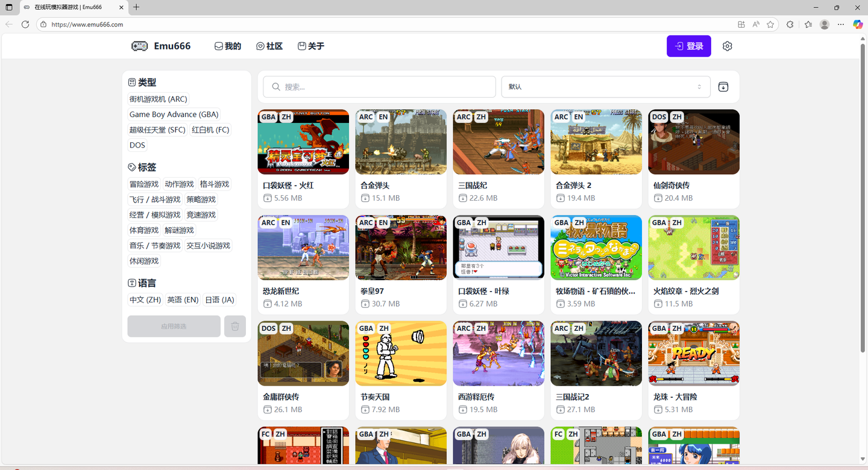
Task: Open the 合金弹头 2 game thumbnail
Action: (x=596, y=142)
